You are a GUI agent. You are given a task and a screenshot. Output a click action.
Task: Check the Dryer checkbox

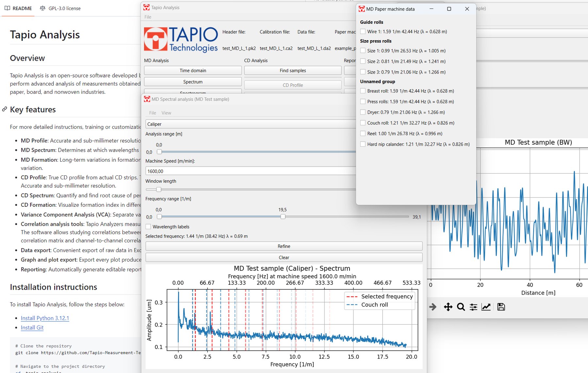tap(363, 112)
